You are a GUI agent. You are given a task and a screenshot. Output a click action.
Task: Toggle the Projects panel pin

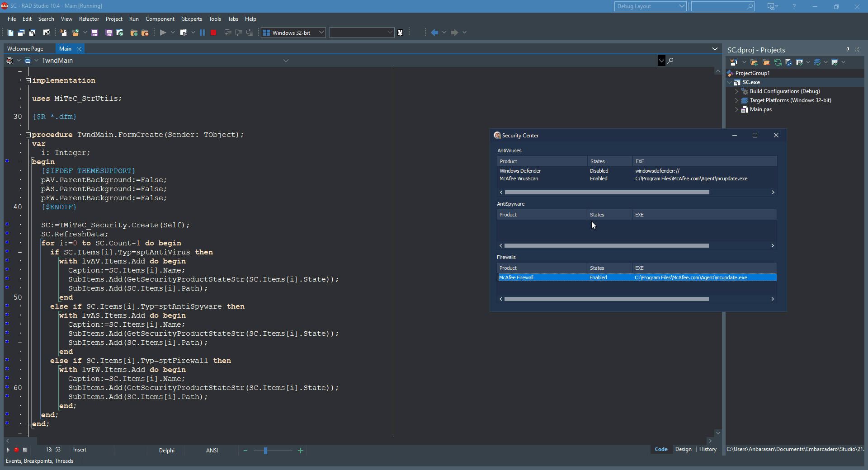[x=848, y=50]
